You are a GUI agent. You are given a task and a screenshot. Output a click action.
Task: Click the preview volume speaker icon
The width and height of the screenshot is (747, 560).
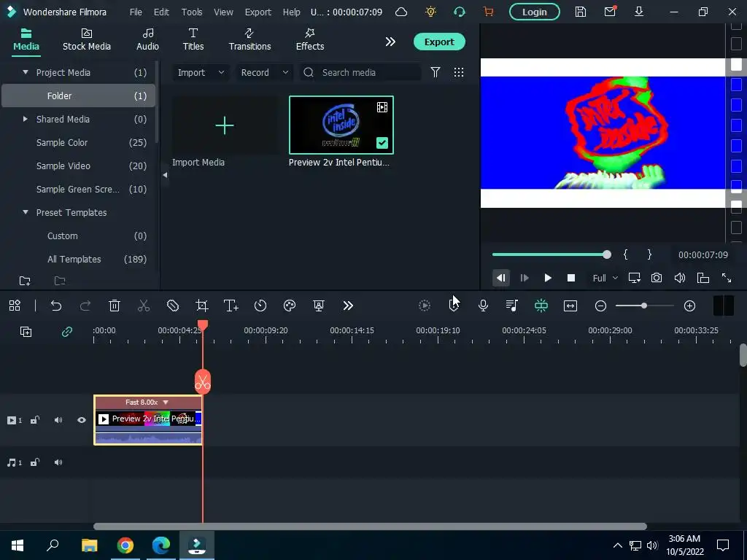tap(680, 278)
